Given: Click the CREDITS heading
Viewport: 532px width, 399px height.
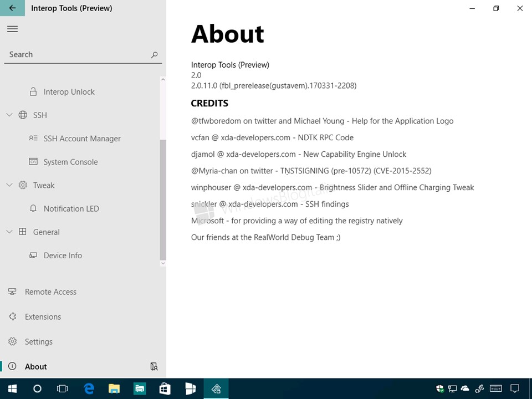Looking at the screenshot, I should click(209, 103).
